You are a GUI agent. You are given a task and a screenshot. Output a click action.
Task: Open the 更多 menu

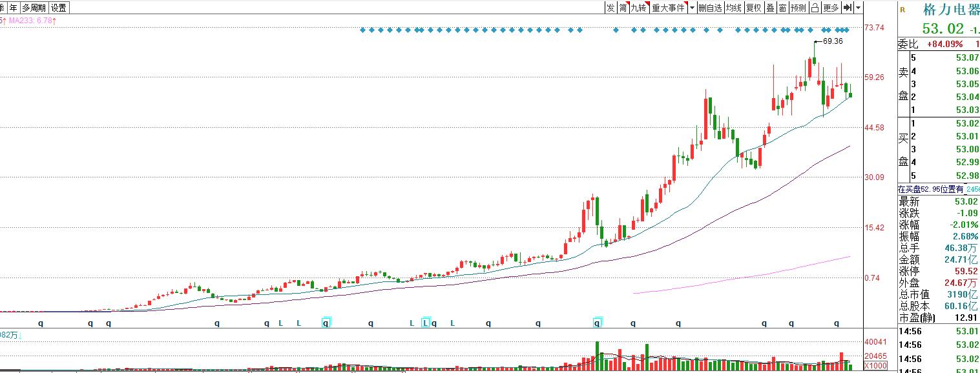click(x=831, y=8)
